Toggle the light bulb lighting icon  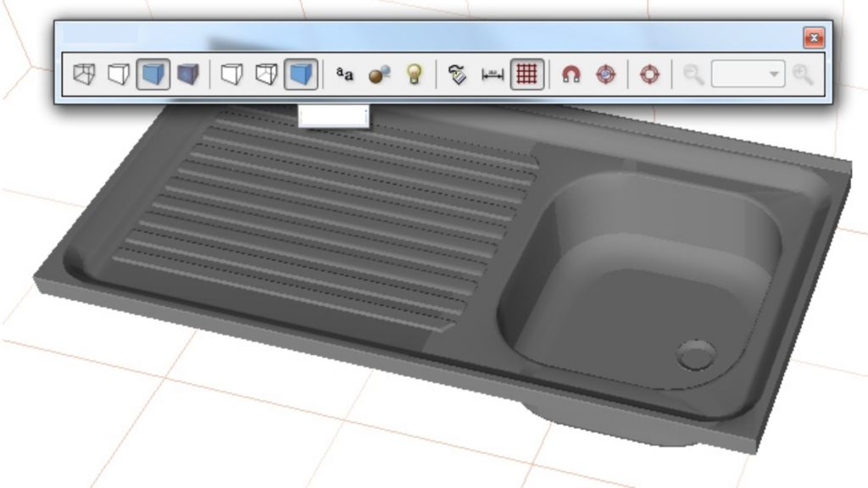coord(414,75)
